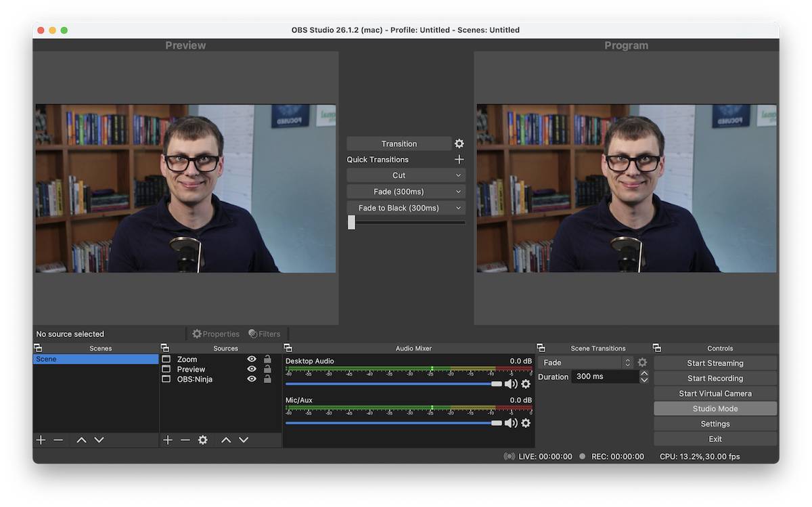Open the Cut quick transition dropdown arrow
The width and height of the screenshot is (812, 507).
click(x=459, y=175)
